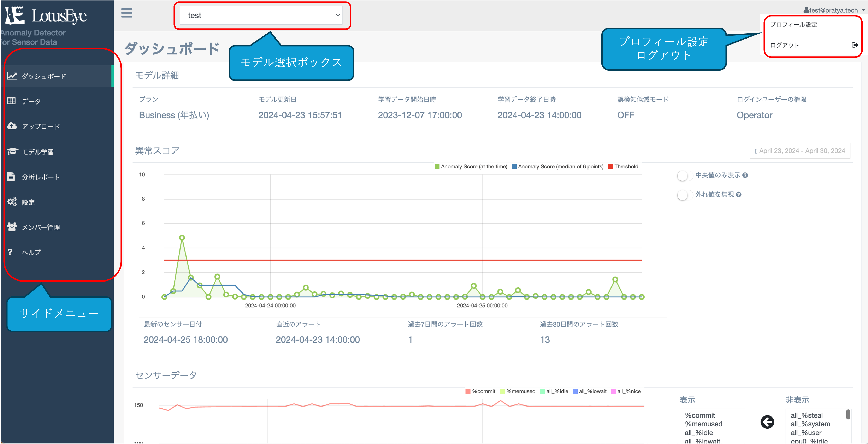Open アップロード in the side menu
Screen dimensions: 868x444
(x=58, y=126)
